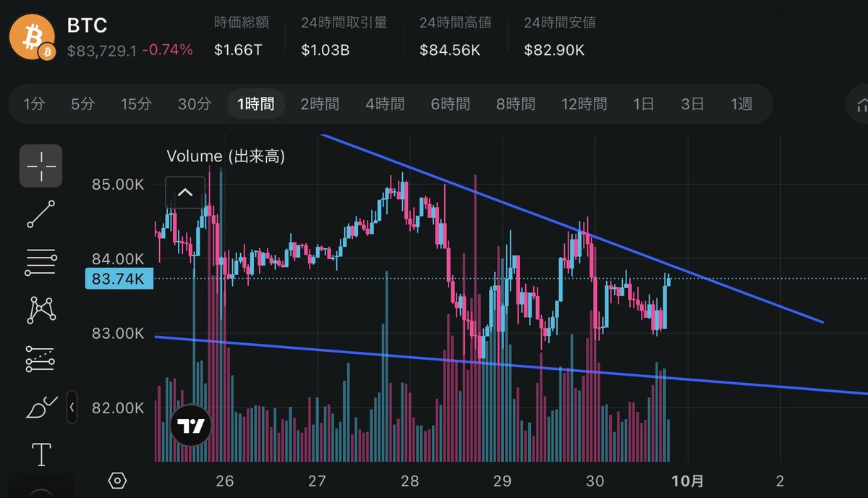Select the trend line drawing tool
The image size is (868, 498).
tap(41, 214)
